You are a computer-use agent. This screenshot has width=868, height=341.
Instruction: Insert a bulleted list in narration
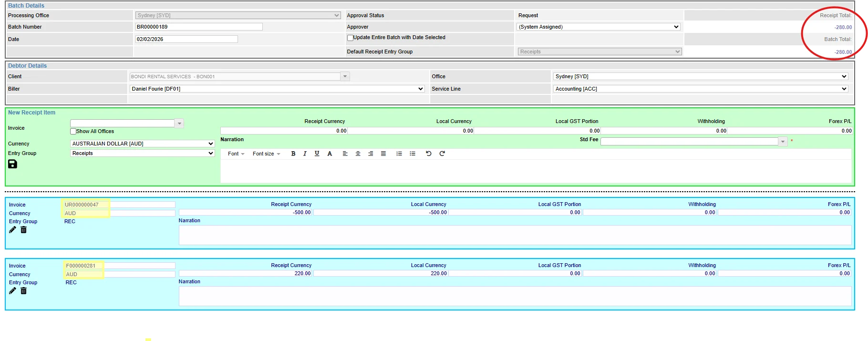coord(413,154)
